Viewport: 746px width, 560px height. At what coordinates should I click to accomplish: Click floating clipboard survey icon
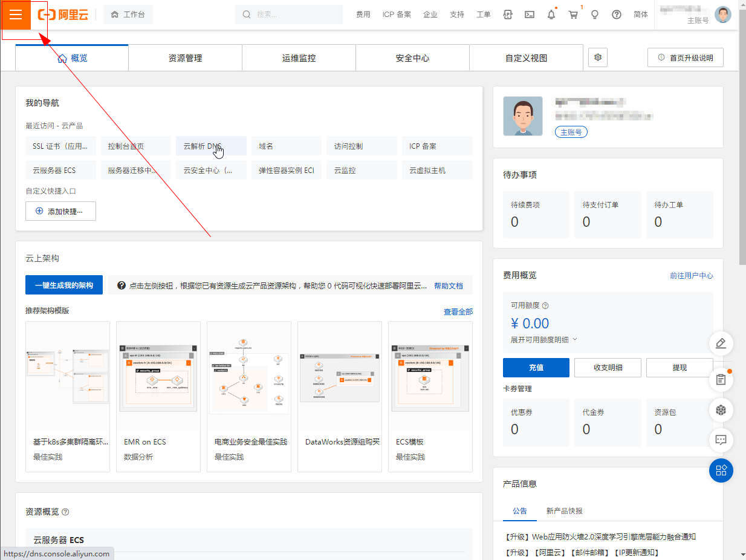point(721,380)
